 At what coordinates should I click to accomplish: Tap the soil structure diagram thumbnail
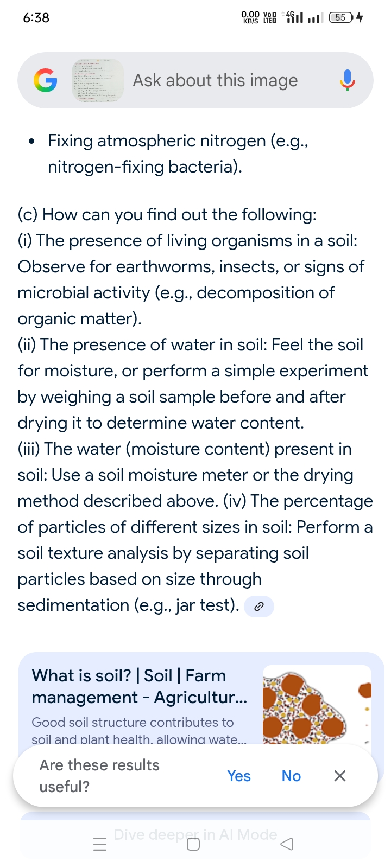pos(317,704)
